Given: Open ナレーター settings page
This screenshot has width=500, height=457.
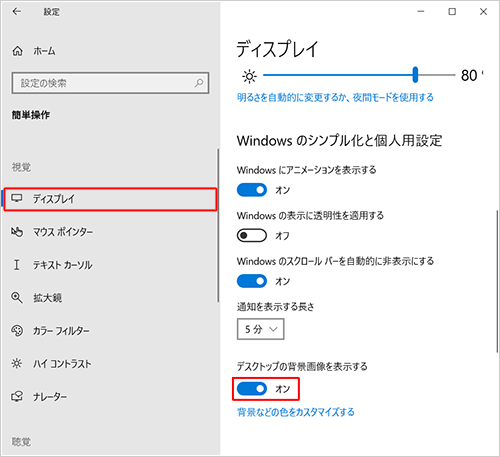Looking at the screenshot, I should coord(110,397).
